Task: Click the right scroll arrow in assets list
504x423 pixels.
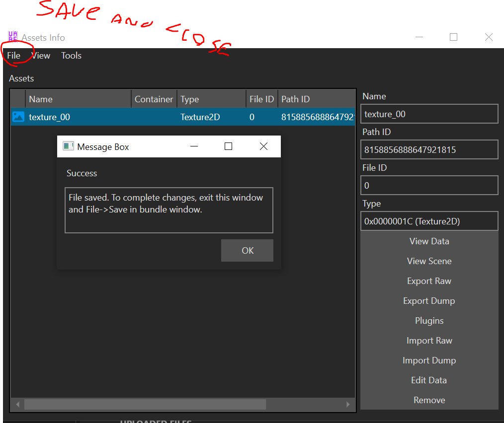Action: (348, 405)
